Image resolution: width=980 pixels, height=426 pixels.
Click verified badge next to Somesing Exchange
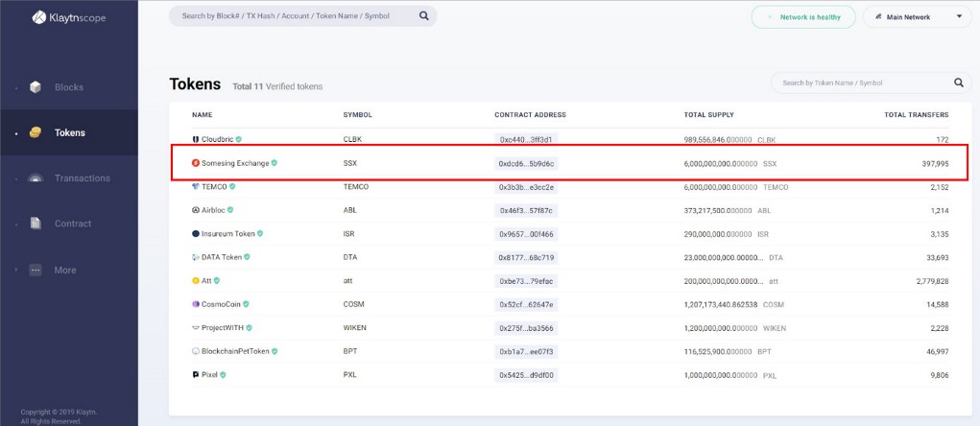[275, 163]
